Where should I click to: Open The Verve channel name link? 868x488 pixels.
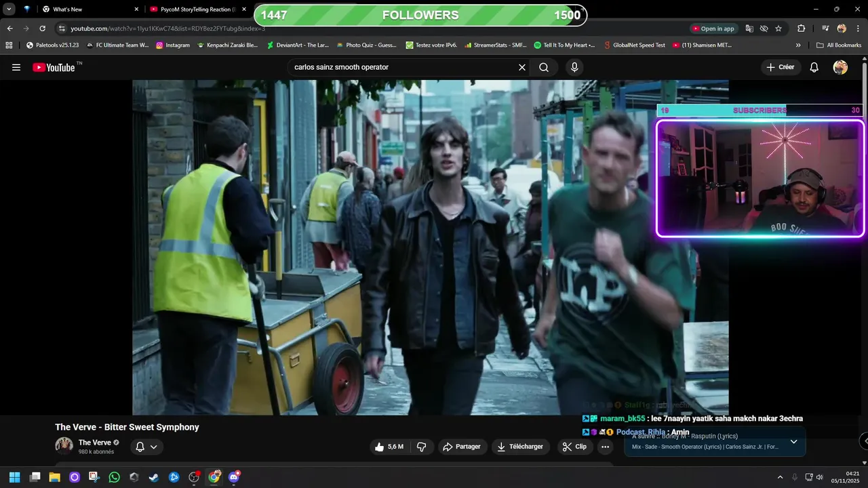(94, 443)
